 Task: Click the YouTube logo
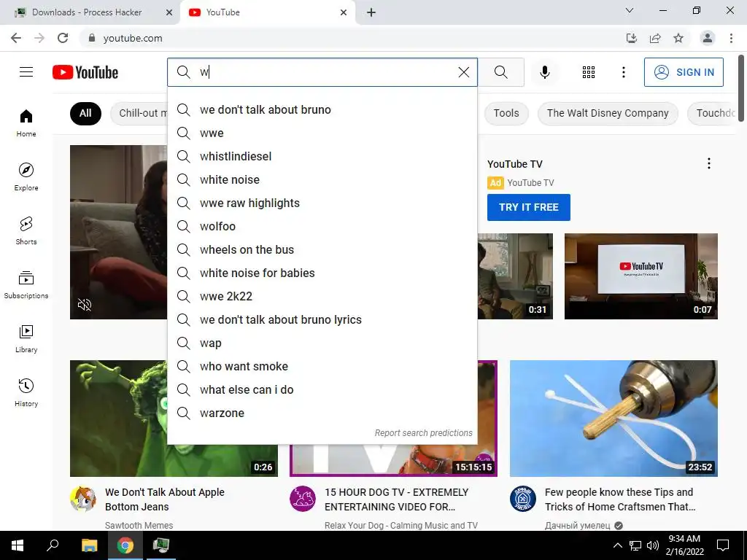coord(85,72)
